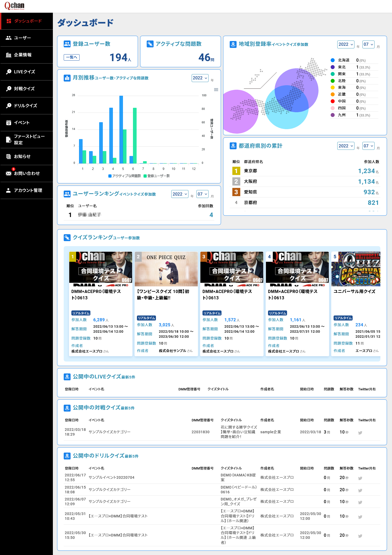Open year dropdown in 都道府県別の累計 panel
This screenshot has height=555, width=392.
click(x=345, y=146)
